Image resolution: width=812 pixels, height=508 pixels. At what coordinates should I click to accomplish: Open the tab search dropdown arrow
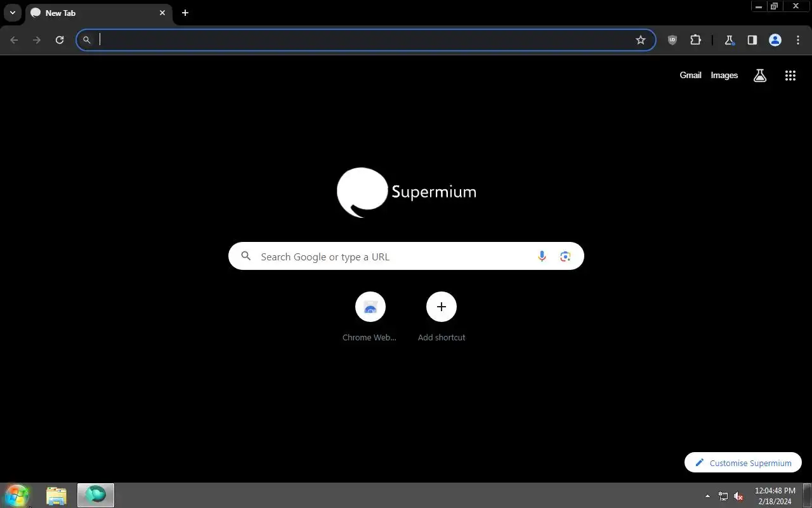click(12, 13)
